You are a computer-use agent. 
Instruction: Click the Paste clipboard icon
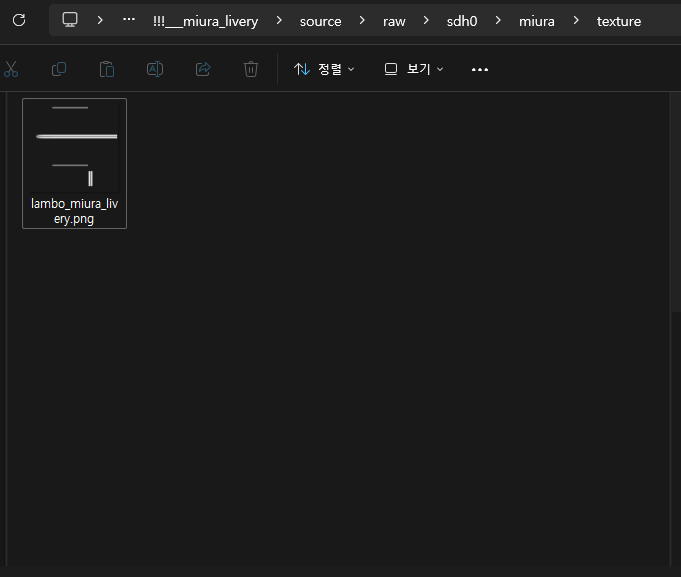click(x=107, y=69)
